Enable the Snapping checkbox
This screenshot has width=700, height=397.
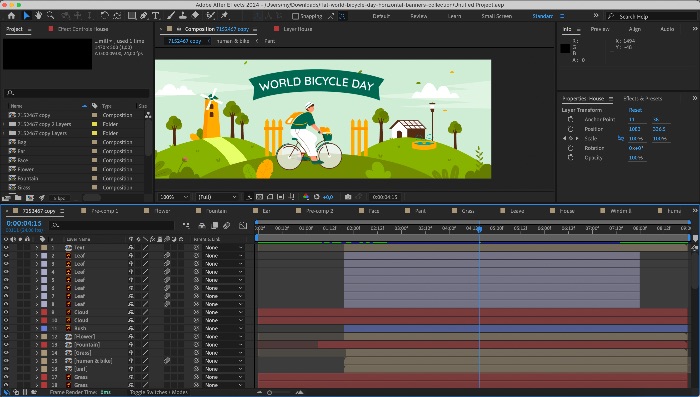point(295,16)
